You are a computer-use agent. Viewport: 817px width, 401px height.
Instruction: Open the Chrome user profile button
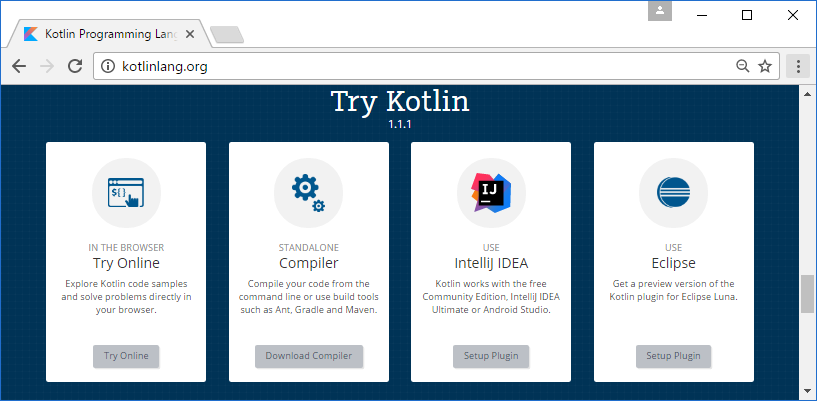(x=660, y=11)
